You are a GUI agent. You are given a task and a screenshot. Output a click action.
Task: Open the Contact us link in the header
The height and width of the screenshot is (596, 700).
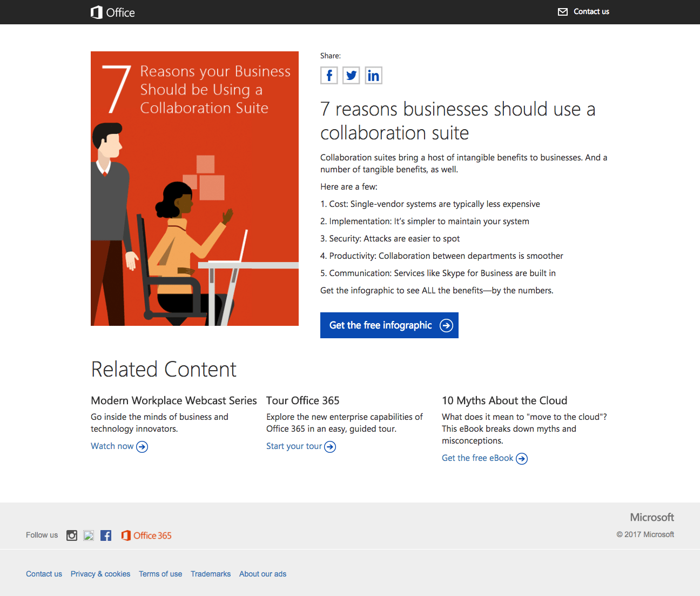click(591, 12)
